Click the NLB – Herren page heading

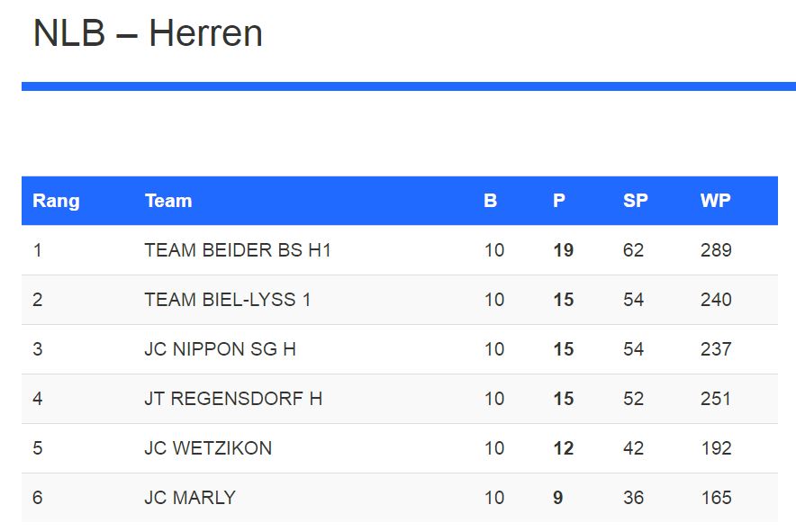tap(148, 34)
